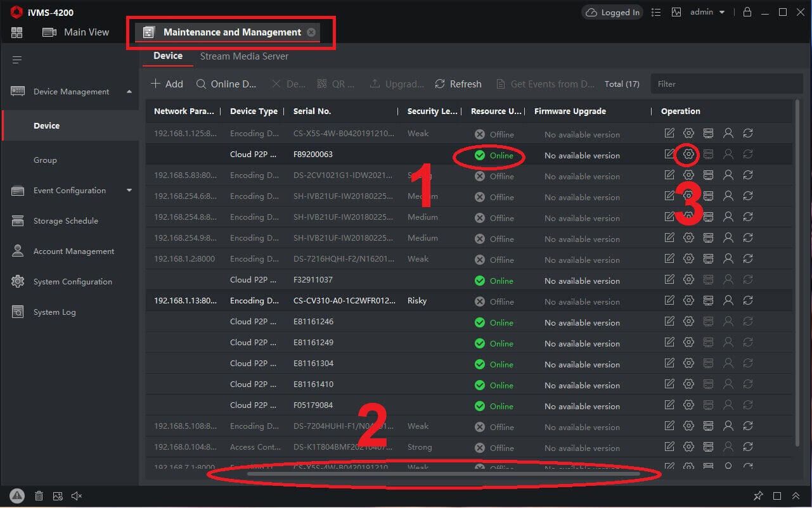This screenshot has width=812, height=508.
Task: Open Account Management in sidebar
Action: [x=74, y=251]
